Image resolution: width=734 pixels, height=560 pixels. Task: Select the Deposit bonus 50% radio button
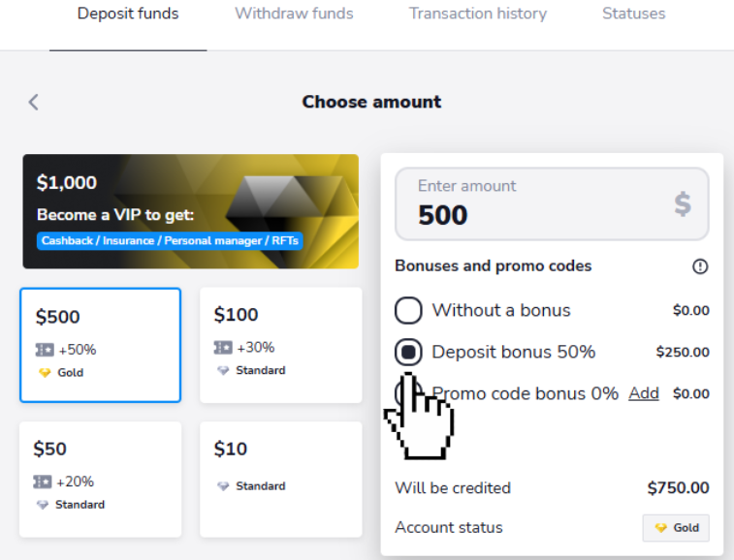pyautogui.click(x=408, y=352)
